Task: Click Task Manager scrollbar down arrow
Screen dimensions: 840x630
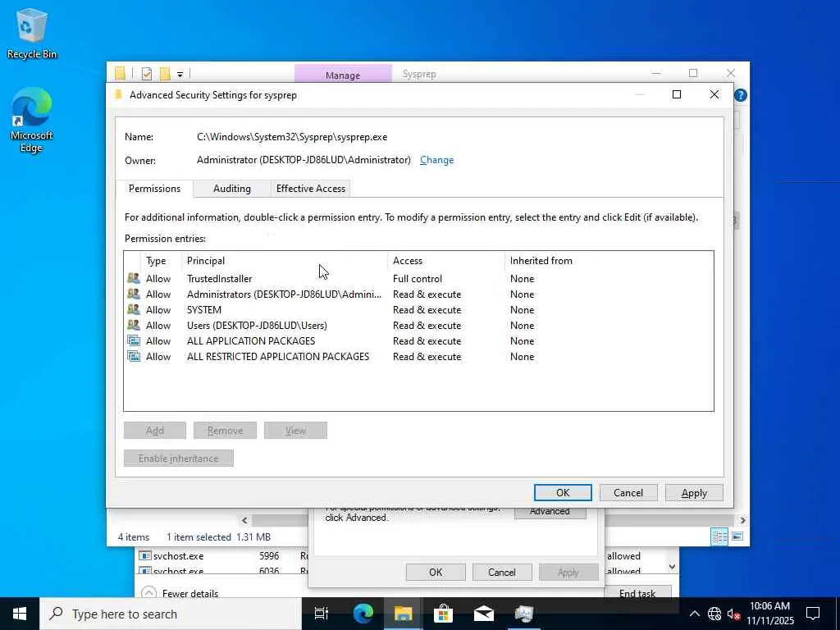Action: point(672,566)
